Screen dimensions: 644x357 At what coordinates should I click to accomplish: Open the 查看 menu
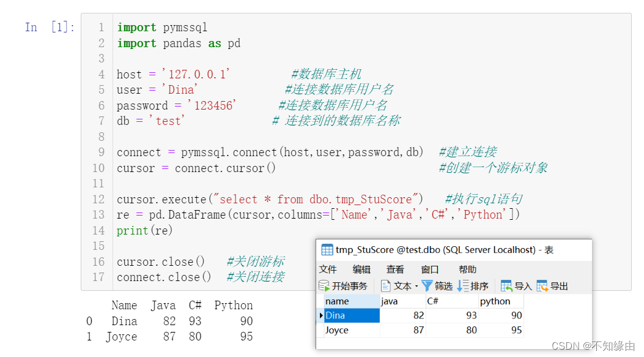coord(395,269)
